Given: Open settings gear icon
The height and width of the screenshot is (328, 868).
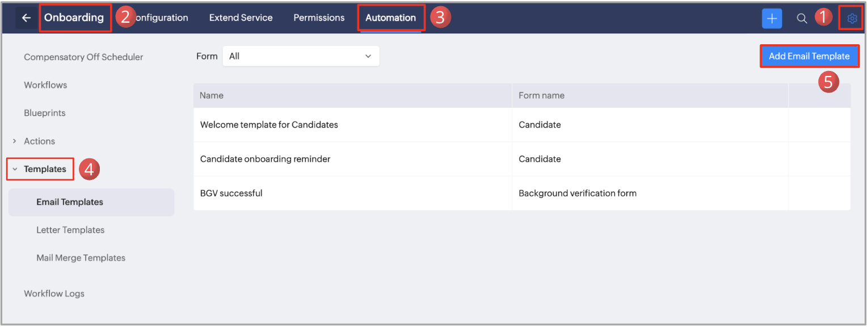Looking at the screenshot, I should (x=852, y=18).
